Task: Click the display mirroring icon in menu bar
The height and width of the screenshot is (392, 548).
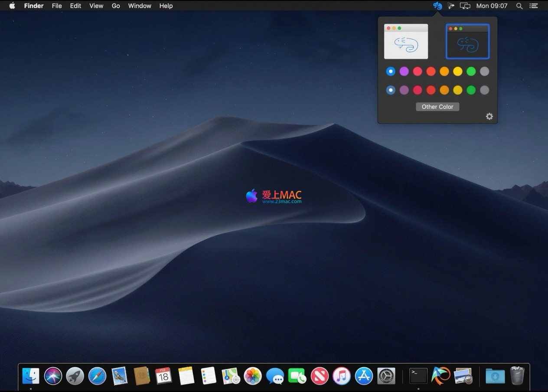Action: tap(465, 6)
